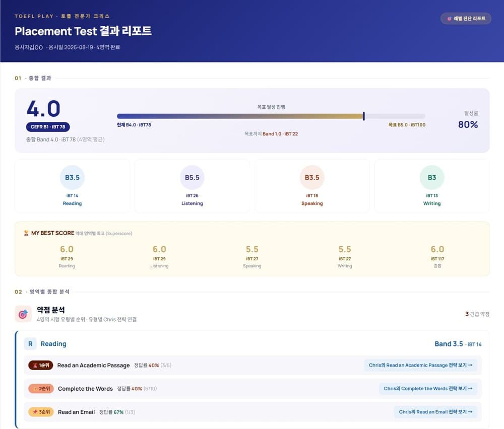The height and width of the screenshot is (429, 504).
Task: Click the 목표까지 Band 1.0 · iBT 22 text
Action: (x=271, y=134)
